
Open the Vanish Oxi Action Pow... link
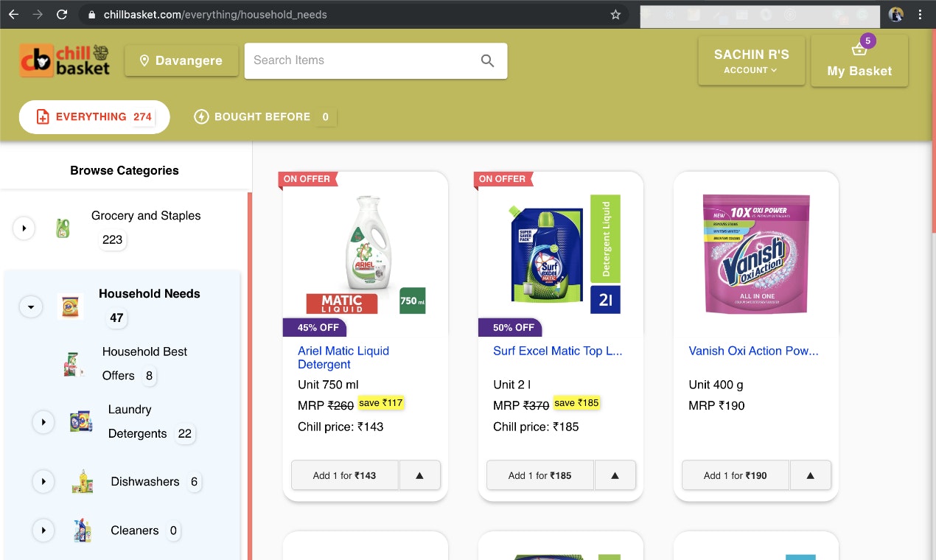(x=753, y=351)
